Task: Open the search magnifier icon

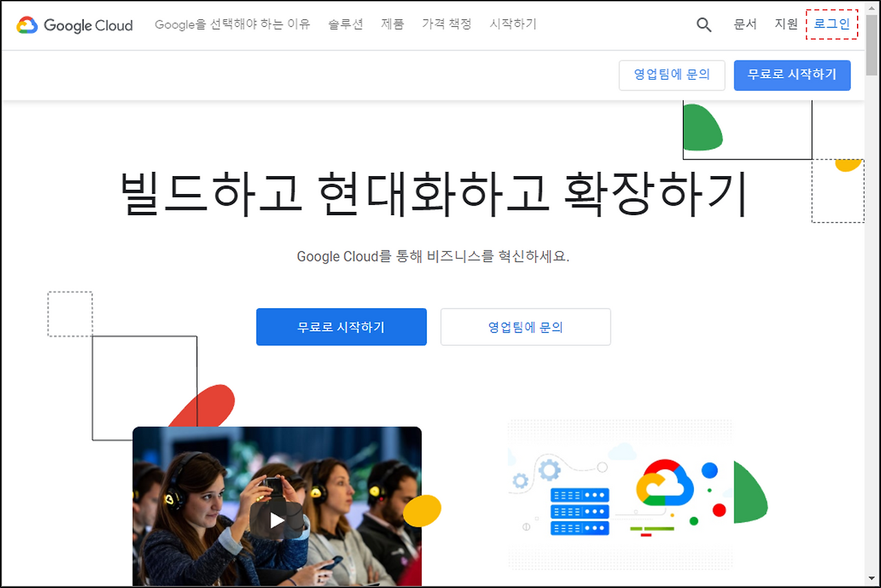Action: point(703,25)
